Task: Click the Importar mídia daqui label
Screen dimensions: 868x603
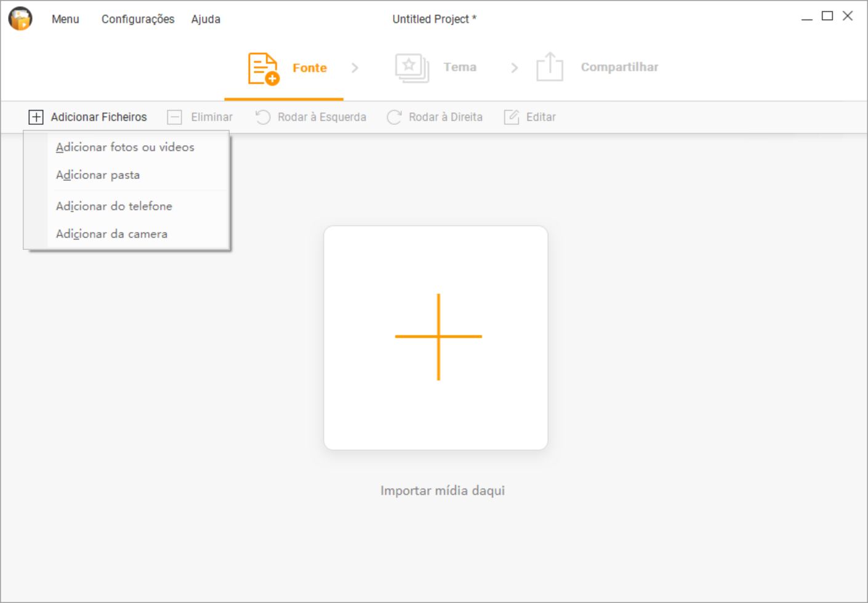Action: click(443, 490)
